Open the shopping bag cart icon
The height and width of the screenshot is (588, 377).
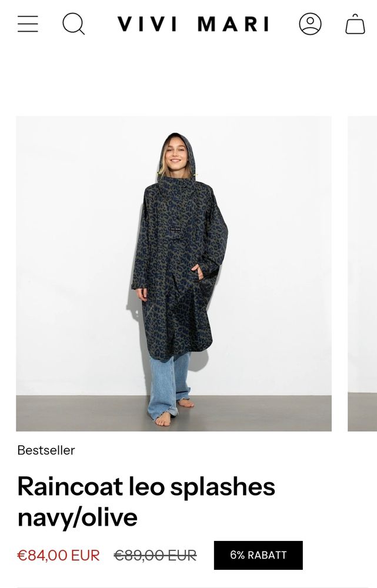(x=355, y=24)
